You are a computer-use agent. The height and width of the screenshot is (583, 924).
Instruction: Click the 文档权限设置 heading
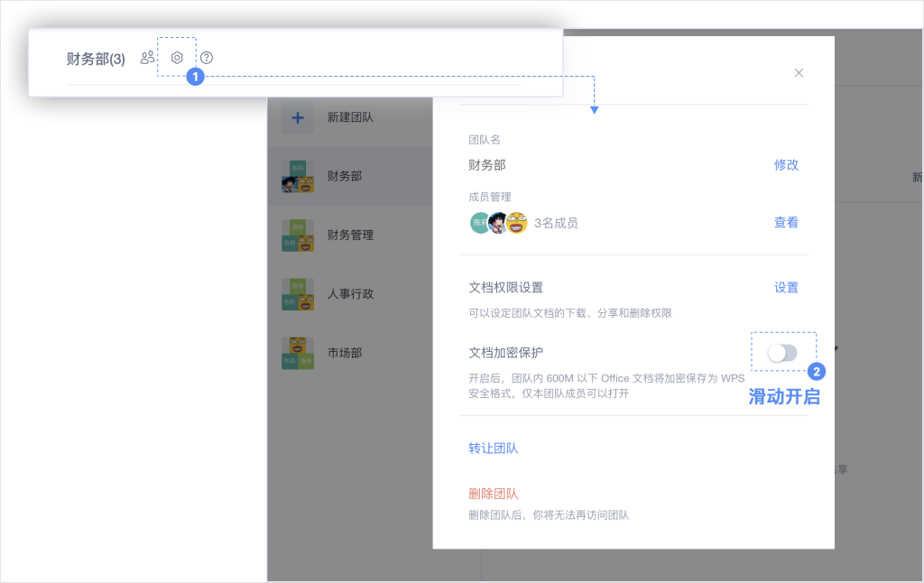(505, 288)
